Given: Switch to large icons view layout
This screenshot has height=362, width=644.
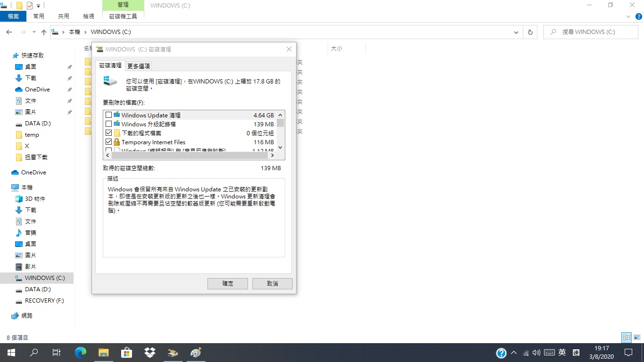Looking at the screenshot, I should pos(637,337).
